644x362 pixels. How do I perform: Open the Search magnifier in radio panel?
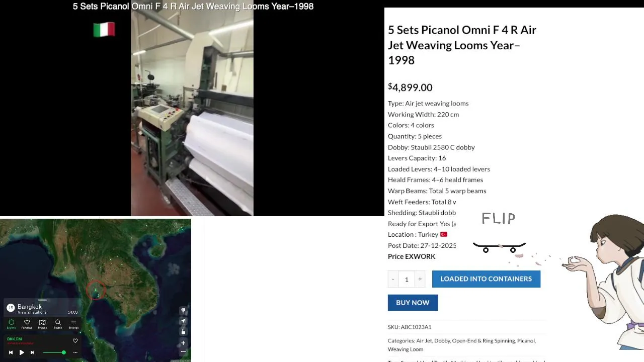pyautogui.click(x=58, y=324)
